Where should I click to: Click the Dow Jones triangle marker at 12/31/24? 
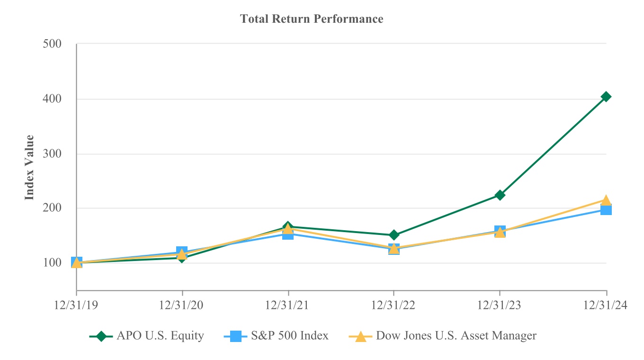[606, 200]
